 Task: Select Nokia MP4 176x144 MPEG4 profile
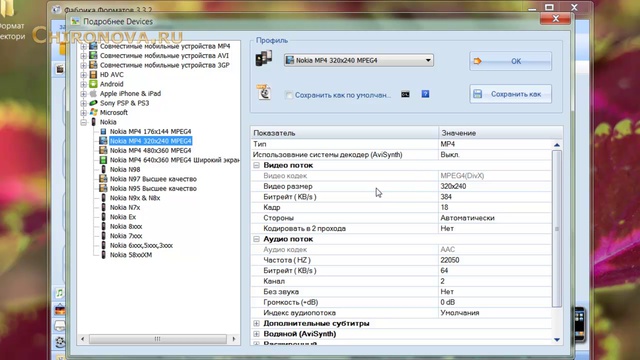150,131
